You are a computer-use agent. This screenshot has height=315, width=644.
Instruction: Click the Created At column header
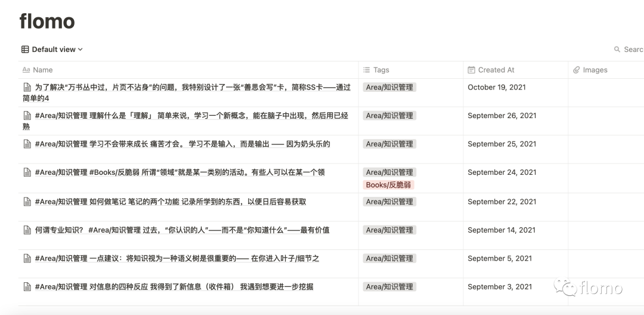516,70
